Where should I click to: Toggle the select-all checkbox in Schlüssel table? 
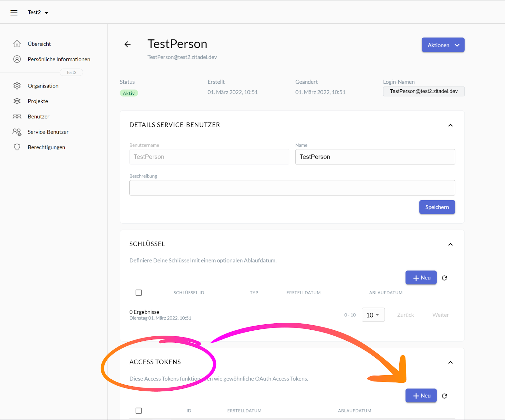139,293
